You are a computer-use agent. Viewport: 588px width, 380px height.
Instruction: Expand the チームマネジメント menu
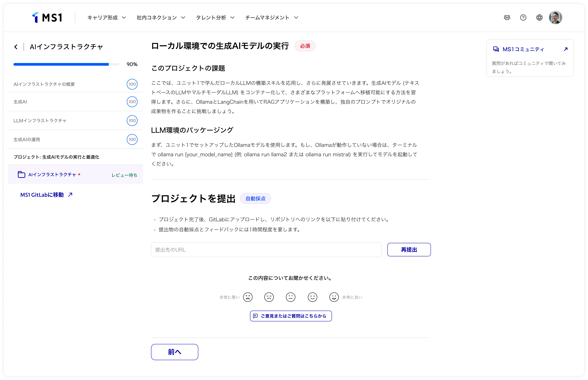[x=272, y=18]
